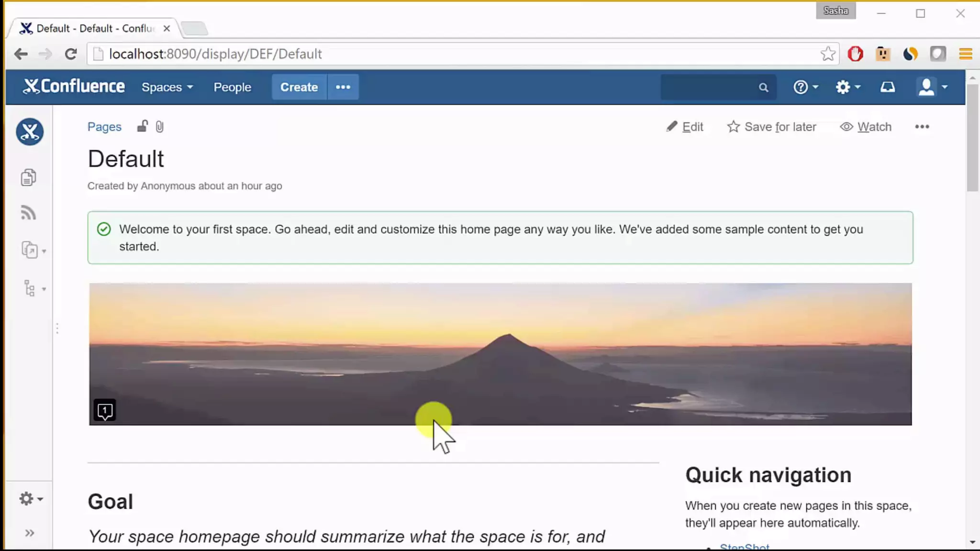
Task: Open the People menu item
Action: click(232, 87)
